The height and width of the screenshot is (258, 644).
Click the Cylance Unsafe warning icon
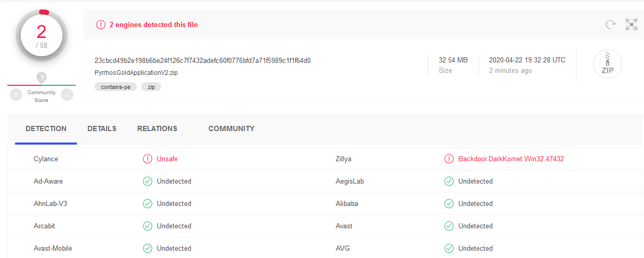[x=148, y=159]
